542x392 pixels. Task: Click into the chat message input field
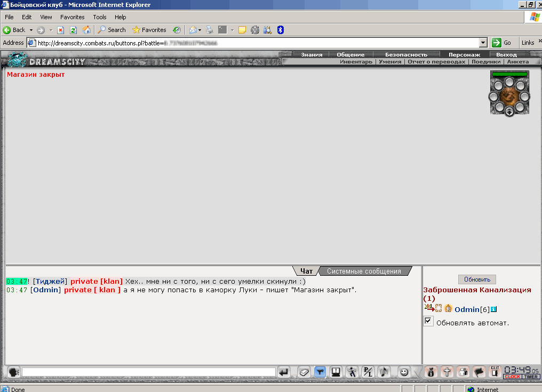(x=149, y=372)
